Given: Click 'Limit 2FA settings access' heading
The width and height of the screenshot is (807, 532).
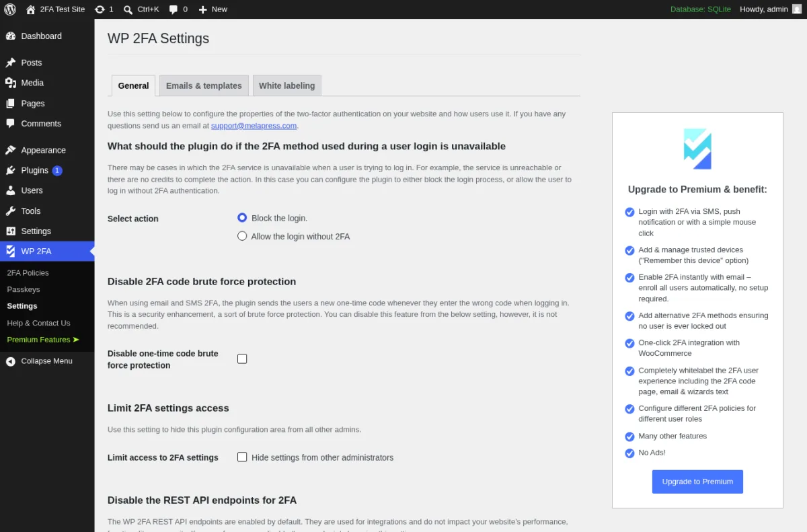Looking at the screenshot, I should pos(168,408).
